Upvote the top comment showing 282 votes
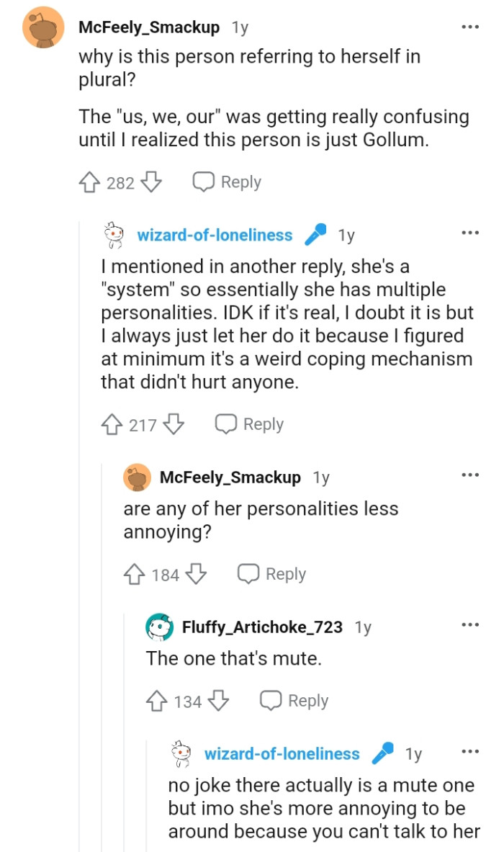The image size is (504, 852). (x=90, y=181)
